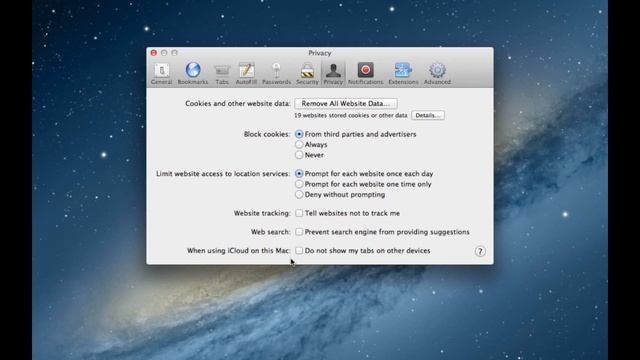This screenshot has height=360, width=640.
Task: Click 'Limit website access to location services:' label
Action: [x=223, y=173]
